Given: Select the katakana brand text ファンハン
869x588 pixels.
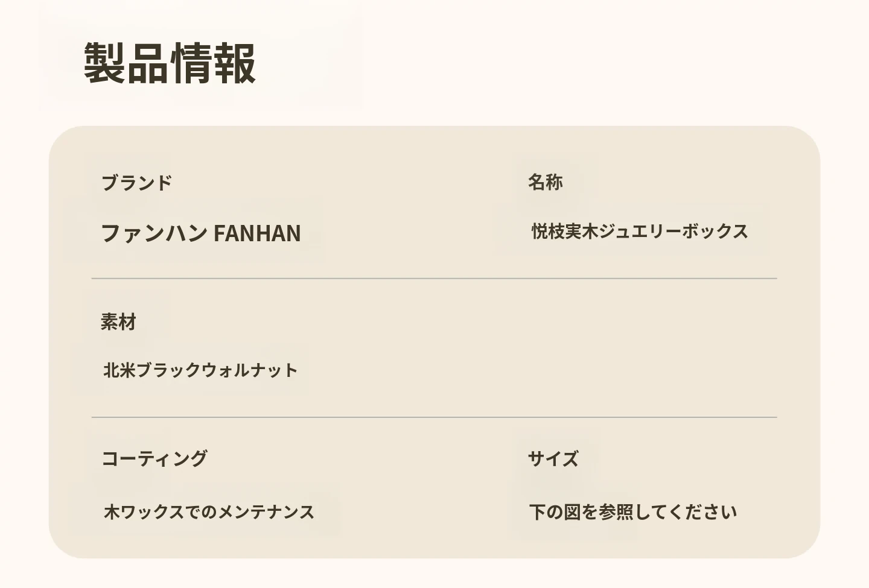Looking at the screenshot, I should (154, 233).
